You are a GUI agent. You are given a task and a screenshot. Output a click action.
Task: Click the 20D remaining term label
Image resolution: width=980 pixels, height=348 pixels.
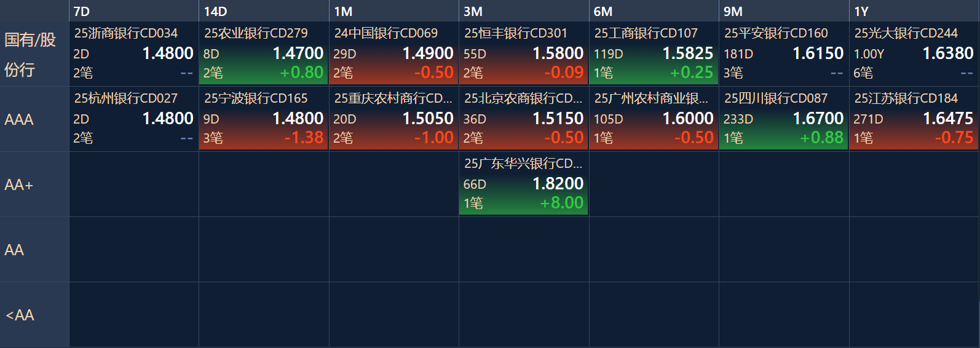(x=345, y=119)
